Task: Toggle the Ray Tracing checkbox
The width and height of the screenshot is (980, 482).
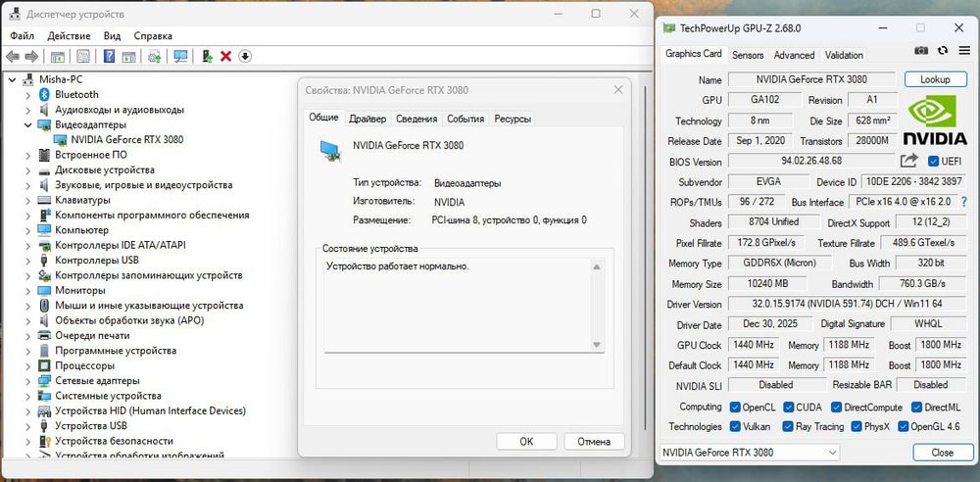Action: pos(789,427)
